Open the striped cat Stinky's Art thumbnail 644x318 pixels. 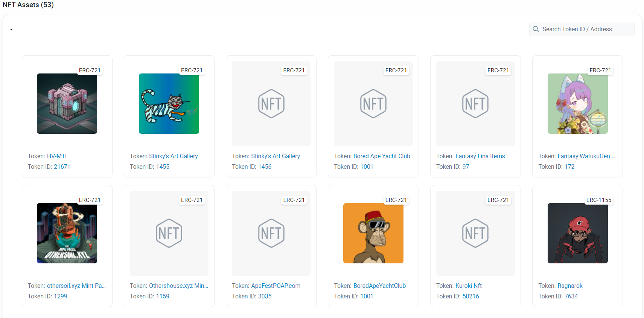(x=169, y=104)
